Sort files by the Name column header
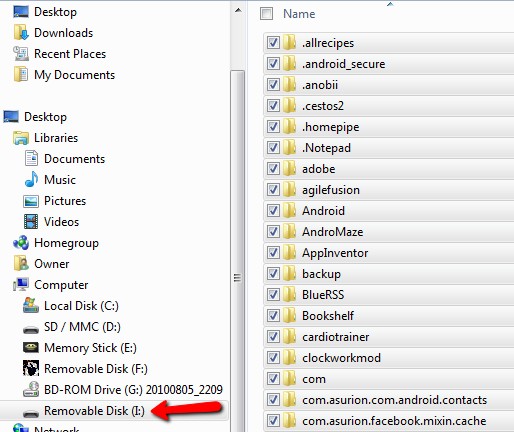The height and width of the screenshot is (432, 514). point(299,14)
